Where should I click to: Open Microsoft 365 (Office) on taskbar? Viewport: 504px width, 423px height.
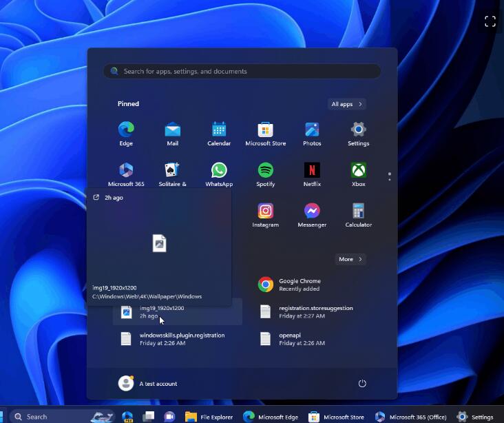pos(411,417)
